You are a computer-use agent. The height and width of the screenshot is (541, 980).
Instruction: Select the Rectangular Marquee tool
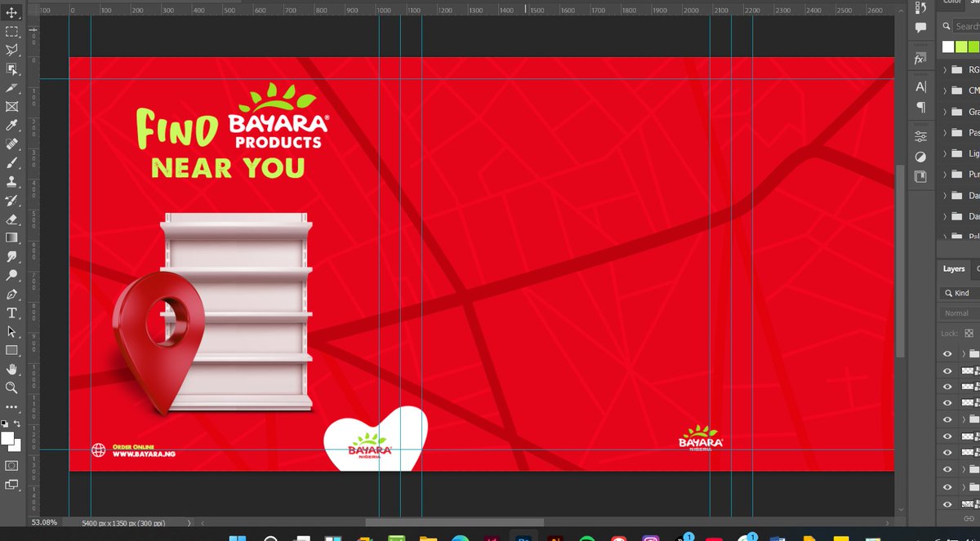(11, 31)
